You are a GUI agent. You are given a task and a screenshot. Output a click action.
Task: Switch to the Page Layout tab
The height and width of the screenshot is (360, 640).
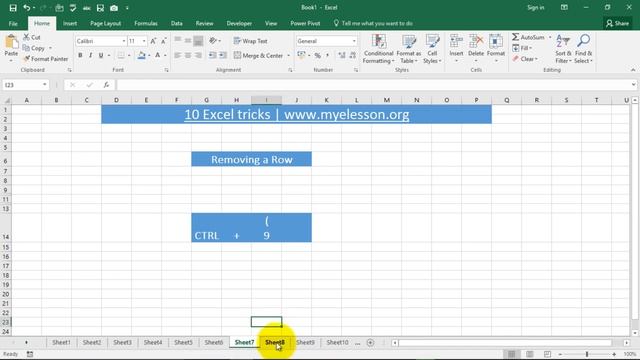click(105, 24)
